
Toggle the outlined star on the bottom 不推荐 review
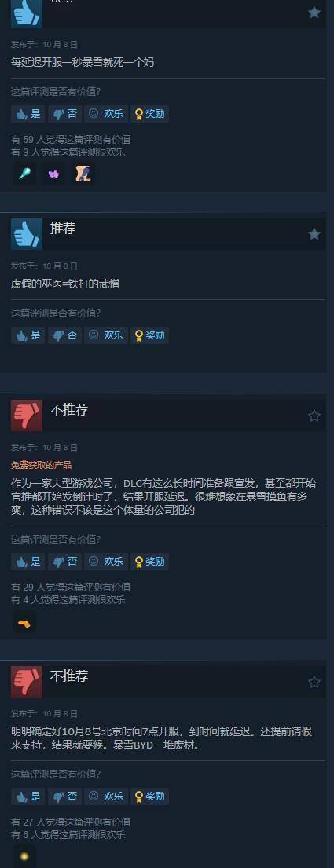pos(314,682)
